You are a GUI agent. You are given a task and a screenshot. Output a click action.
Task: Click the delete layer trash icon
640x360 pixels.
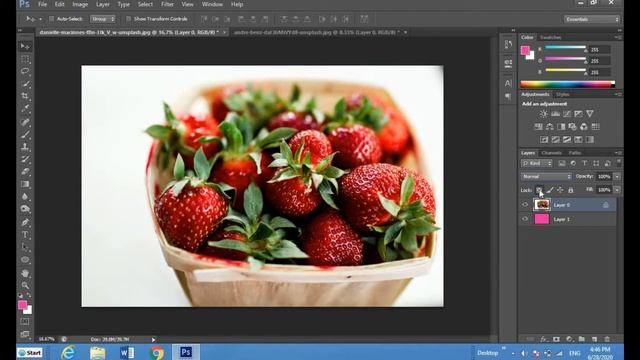[607, 339]
